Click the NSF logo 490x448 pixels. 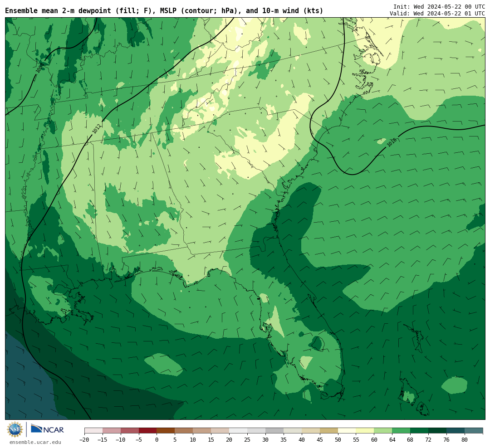coord(15,429)
